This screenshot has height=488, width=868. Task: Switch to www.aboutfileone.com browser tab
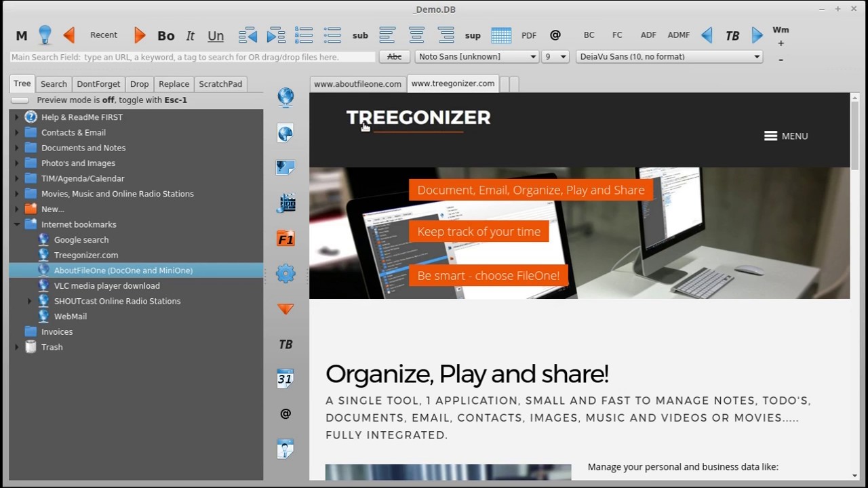click(357, 84)
